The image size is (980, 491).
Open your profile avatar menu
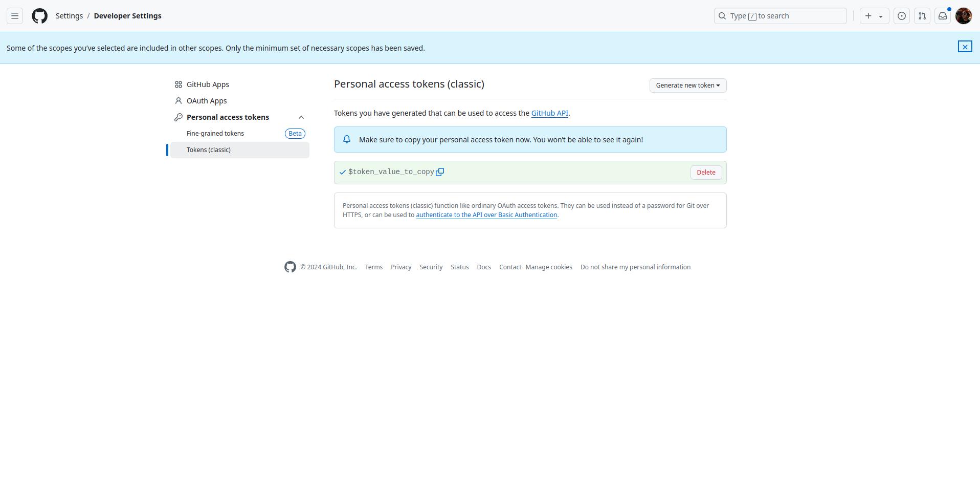coord(964,16)
